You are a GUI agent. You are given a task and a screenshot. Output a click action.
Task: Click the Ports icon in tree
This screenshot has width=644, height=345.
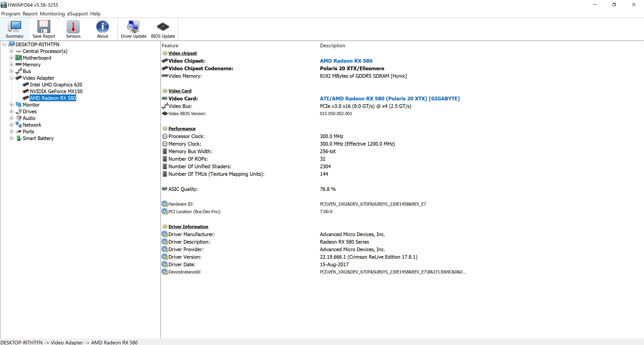pyautogui.click(x=18, y=131)
